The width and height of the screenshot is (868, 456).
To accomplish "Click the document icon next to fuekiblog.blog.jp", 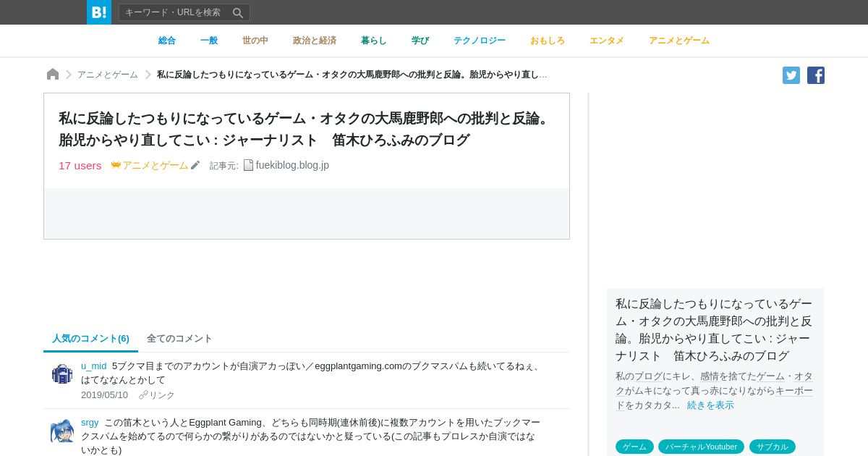I will click(248, 165).
